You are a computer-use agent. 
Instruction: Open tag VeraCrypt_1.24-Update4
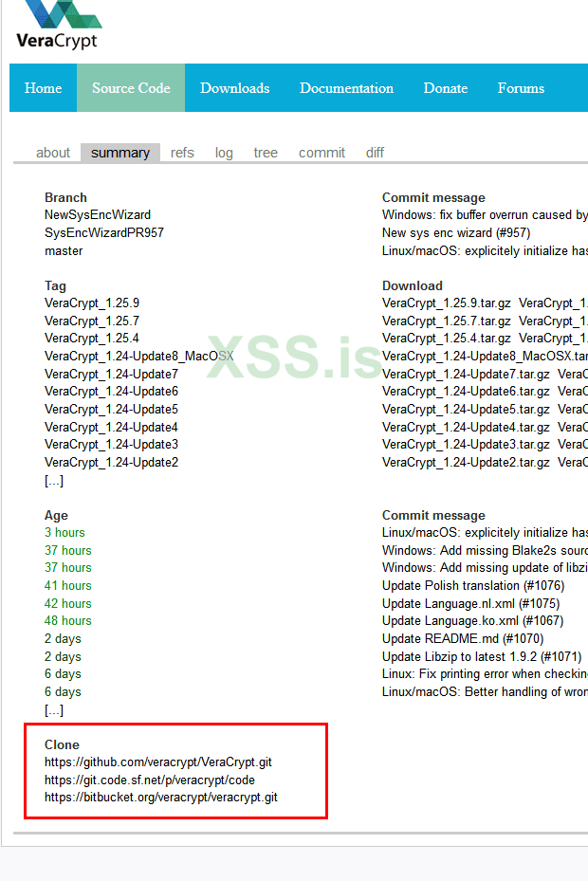(111, 427)
